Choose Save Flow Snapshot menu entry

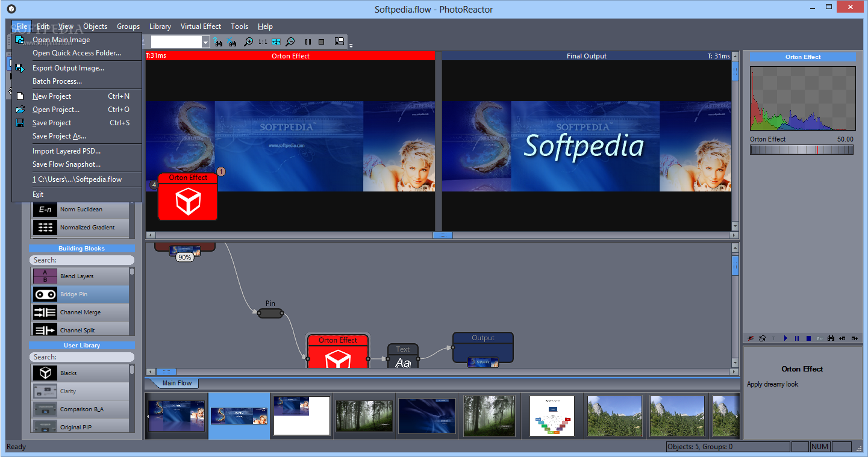tap(77, 164)
